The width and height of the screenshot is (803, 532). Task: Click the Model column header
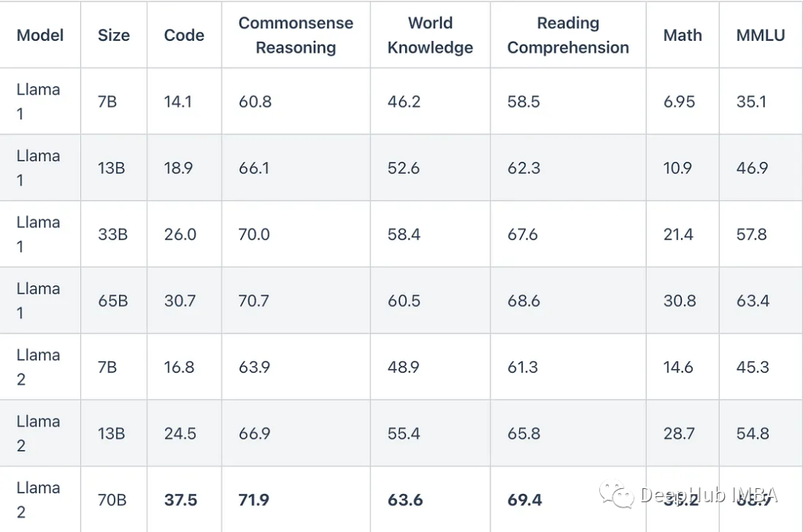point(40,36)
